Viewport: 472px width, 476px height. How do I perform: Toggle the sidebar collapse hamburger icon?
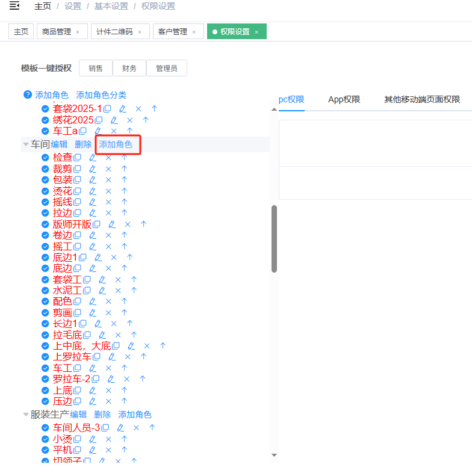point(14,6)
